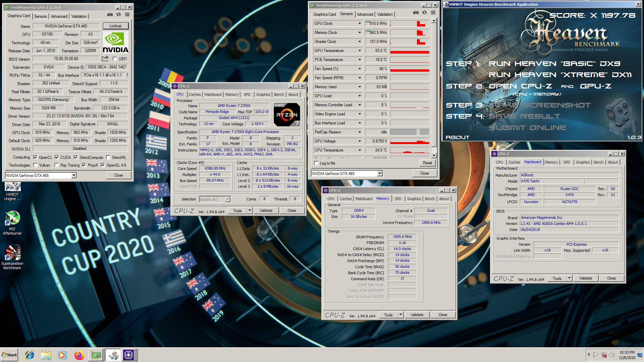Click the screenshot camera icon in left GPU-Z
Image resolution: width=644 pixels, height=362 pixels.
(110, 15)
